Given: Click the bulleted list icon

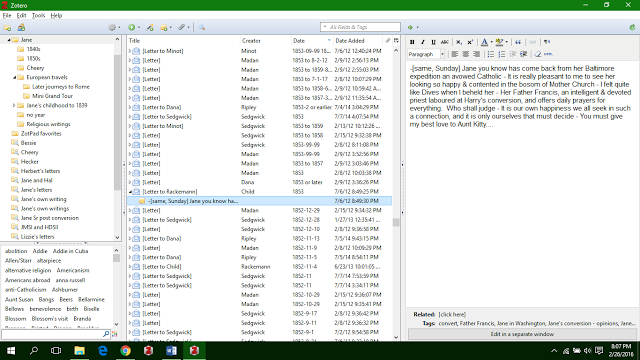Looking at the screenshot, I should click(x=491, y=54).
